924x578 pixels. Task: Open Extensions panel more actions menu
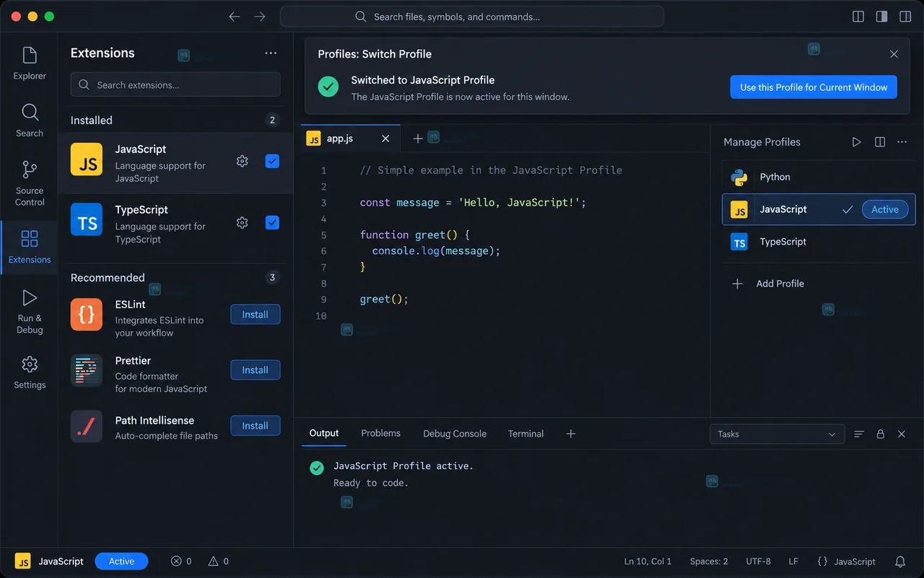pyautogui.click(x=271, y=53)
